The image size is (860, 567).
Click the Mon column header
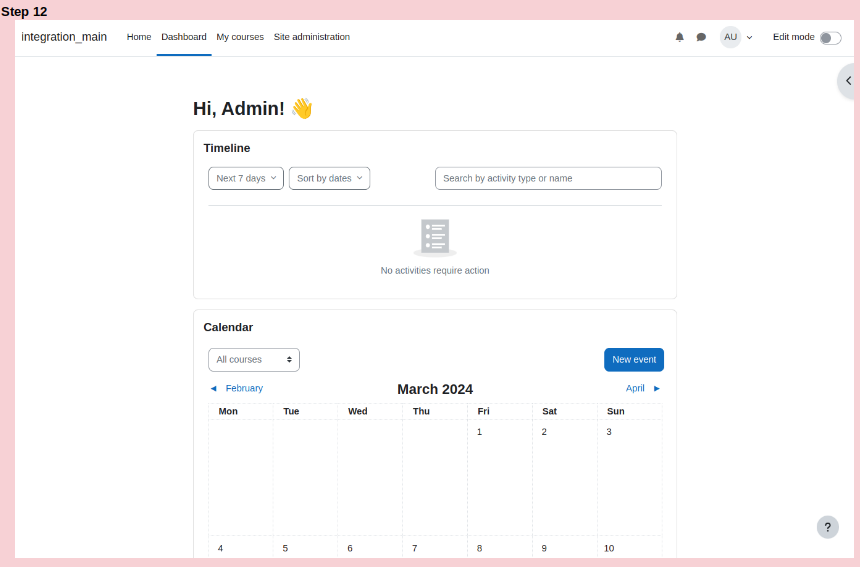coord(228,411)
